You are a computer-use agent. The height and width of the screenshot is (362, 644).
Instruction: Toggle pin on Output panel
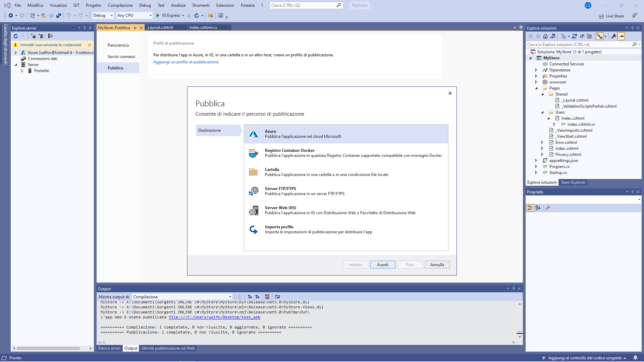coord(514,289)
